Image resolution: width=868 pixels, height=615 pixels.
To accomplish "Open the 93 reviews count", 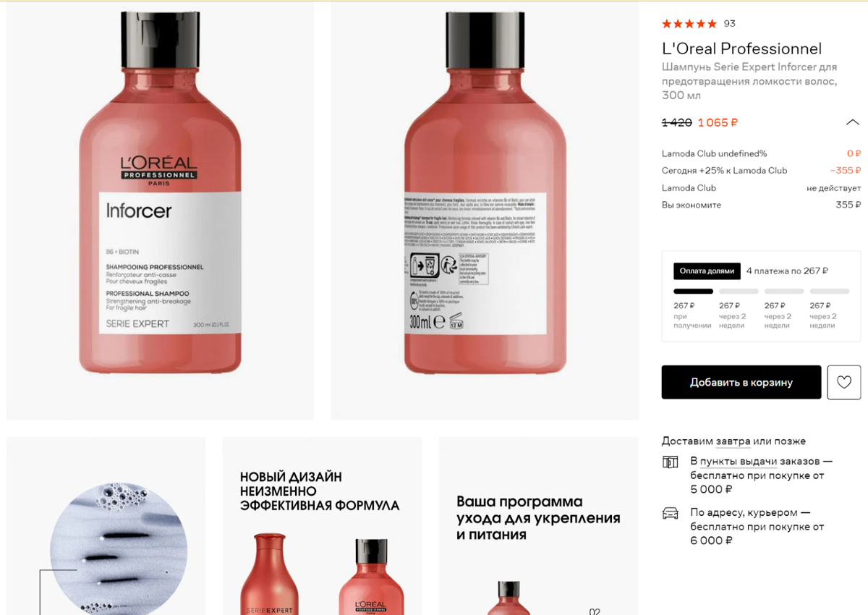I will click(730, 24).
